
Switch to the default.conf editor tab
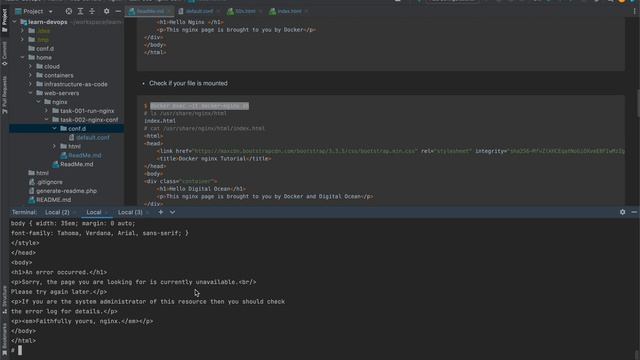pos(199,11)
